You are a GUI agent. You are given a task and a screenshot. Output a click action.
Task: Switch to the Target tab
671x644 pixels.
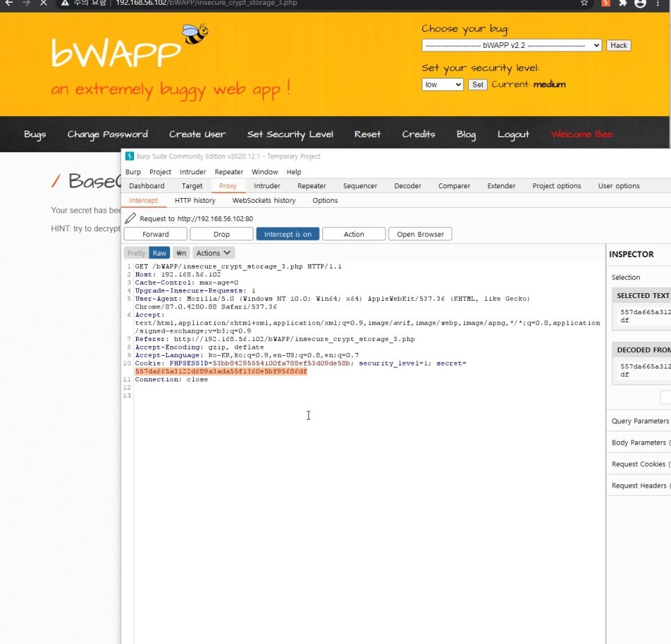[192, 185]
